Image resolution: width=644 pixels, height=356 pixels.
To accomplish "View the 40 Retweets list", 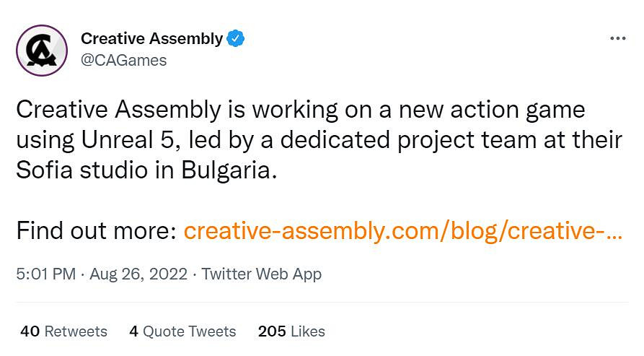I will (64, 331).
